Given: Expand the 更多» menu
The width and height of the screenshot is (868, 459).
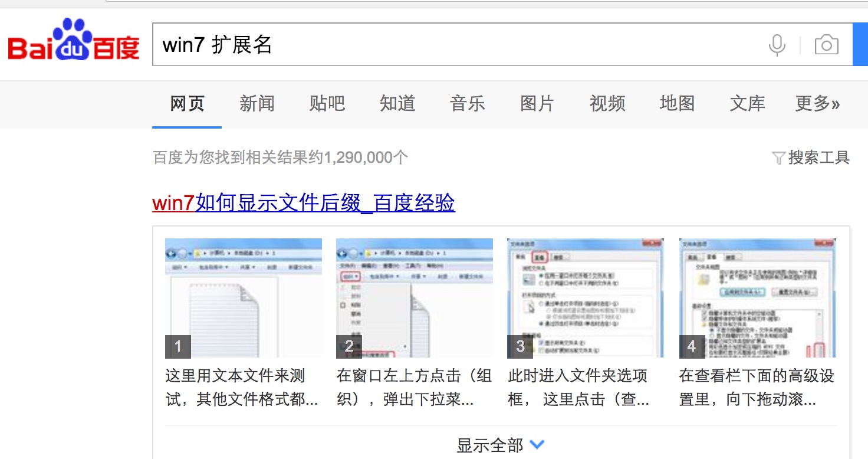Looking at the screenshot, I should point(818,104).
